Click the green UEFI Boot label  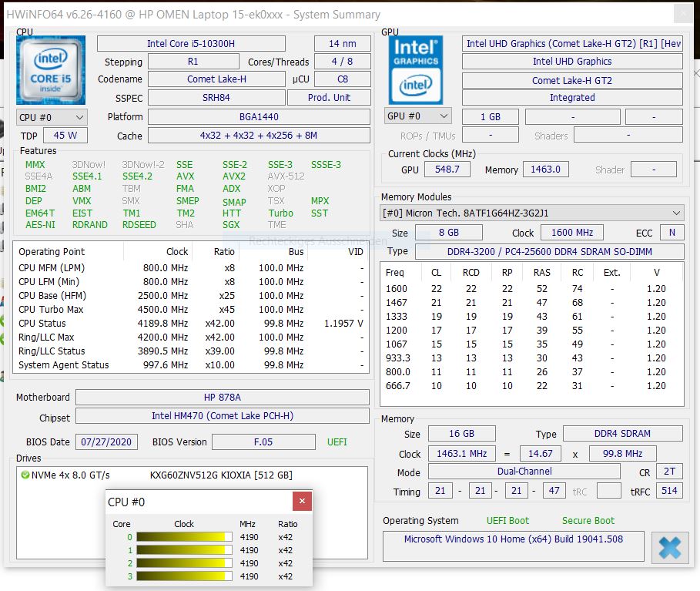pos(507,520)
